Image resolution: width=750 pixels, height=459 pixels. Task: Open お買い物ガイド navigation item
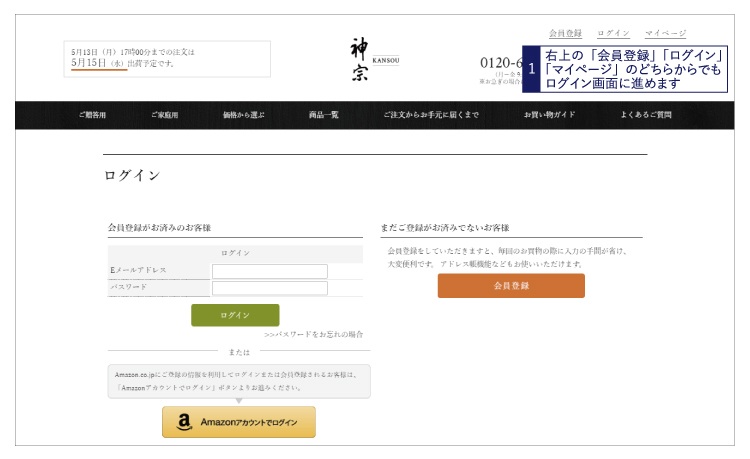click(549, 115)
